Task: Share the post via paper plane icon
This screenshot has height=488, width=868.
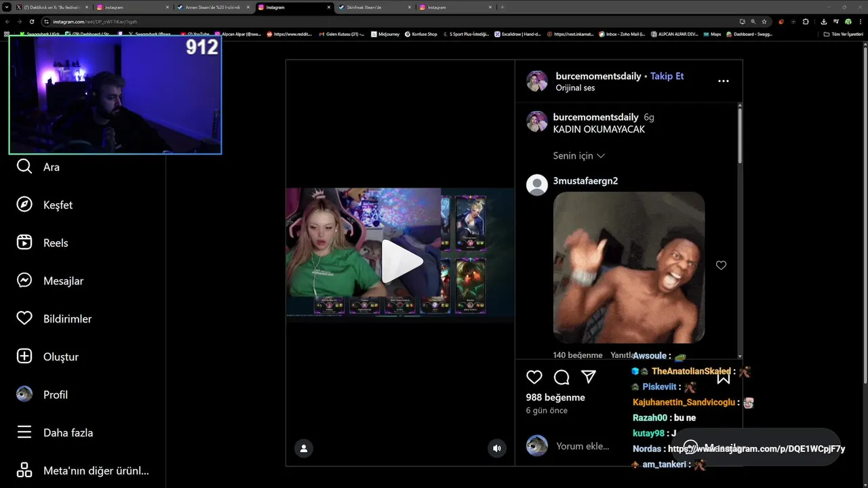Action: pyautogui.click(x=589, y=378)
